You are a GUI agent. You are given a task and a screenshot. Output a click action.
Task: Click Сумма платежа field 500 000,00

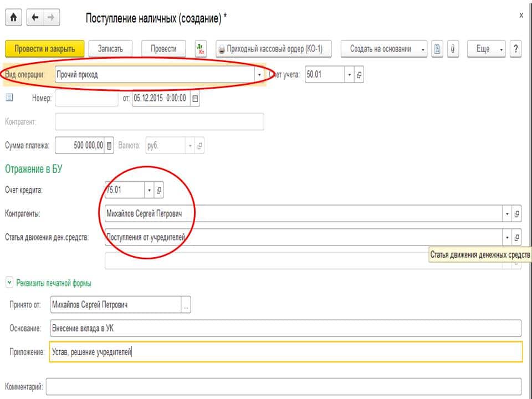click(x=80, y=146)
